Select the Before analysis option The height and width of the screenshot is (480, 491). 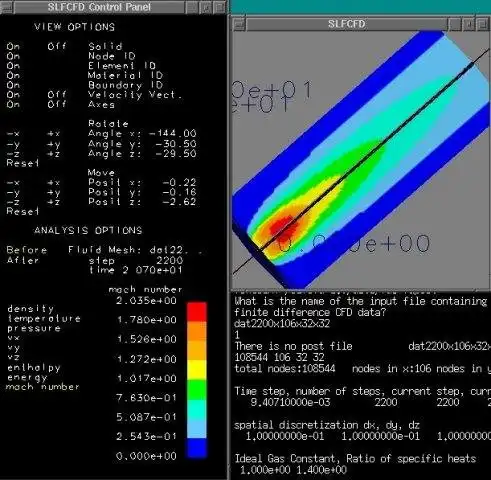click(x=27, y=250)
